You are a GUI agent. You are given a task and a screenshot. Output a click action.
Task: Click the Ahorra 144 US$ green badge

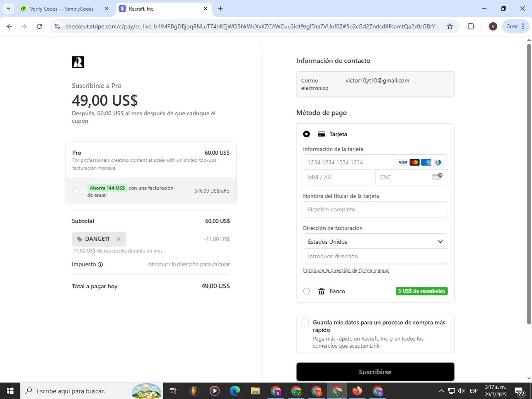tap(107, 188)
